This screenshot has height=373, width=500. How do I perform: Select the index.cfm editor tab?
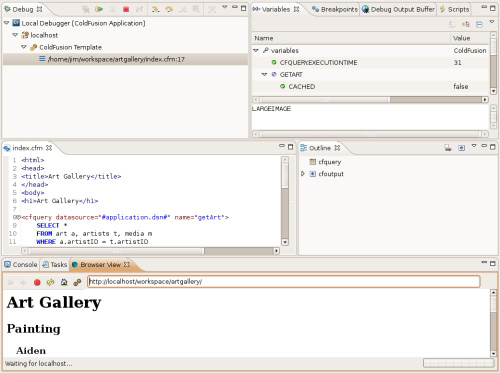27,148
